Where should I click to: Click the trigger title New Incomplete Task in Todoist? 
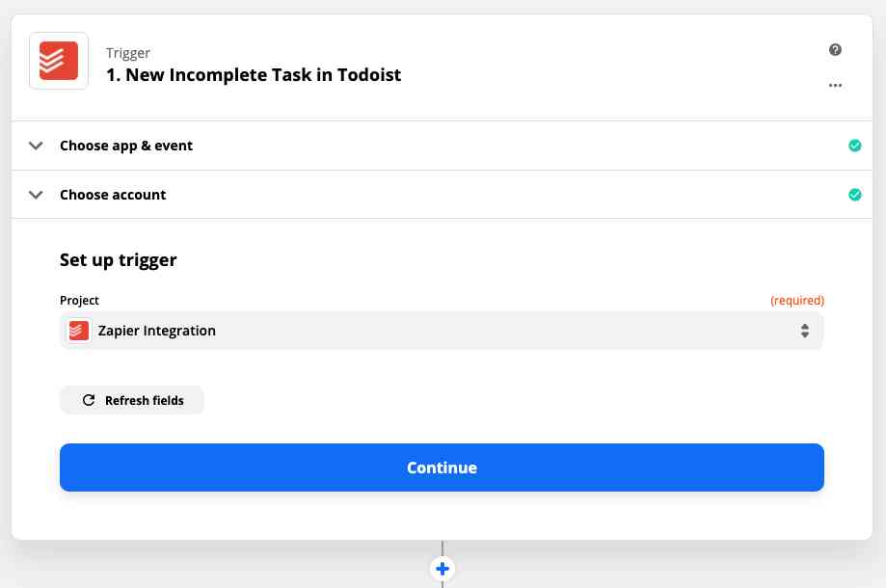point(254,74)
